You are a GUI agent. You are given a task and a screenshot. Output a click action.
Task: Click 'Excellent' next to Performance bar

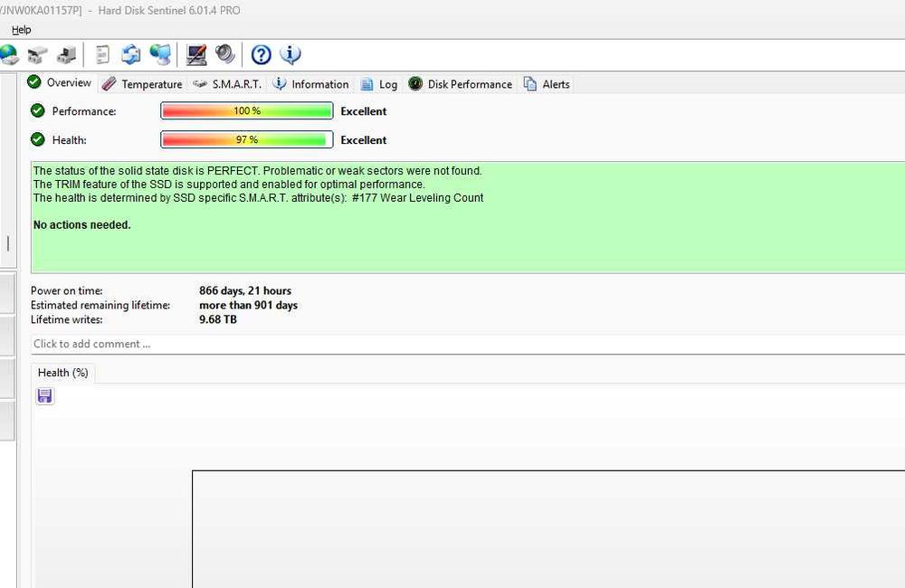pos(364,111)
